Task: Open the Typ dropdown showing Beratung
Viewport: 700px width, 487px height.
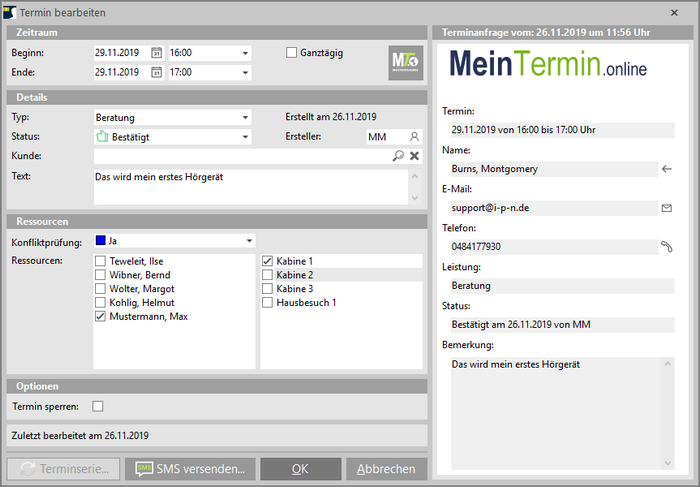Action: click(245, 117)
